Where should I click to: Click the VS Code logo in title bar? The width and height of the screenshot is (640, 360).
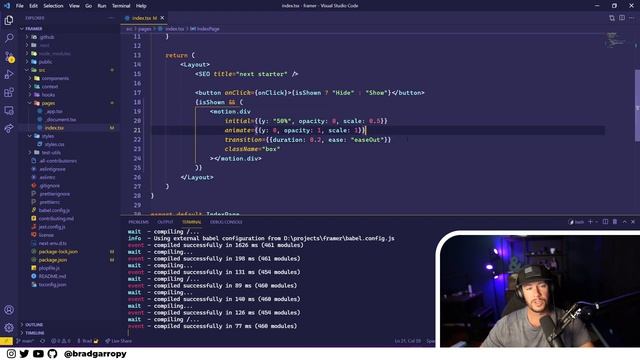click(6, 6)
